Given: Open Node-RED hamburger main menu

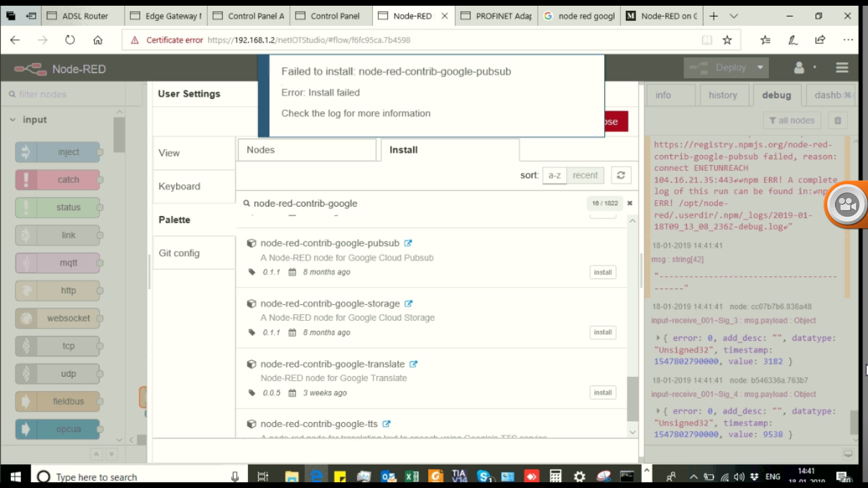Looking at the screenshot, I should click(842, 68).
